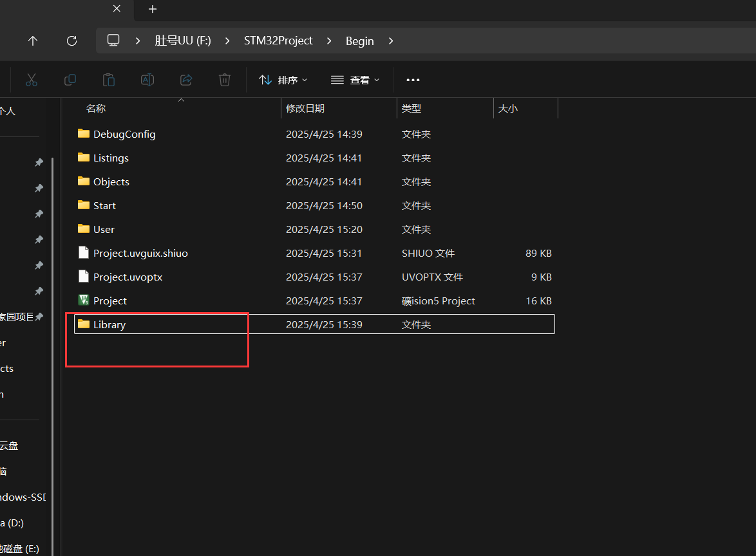Click the Library folder icon
This screenshot has height=556, width=756.
pyautogui.click(x=84, y=324)
